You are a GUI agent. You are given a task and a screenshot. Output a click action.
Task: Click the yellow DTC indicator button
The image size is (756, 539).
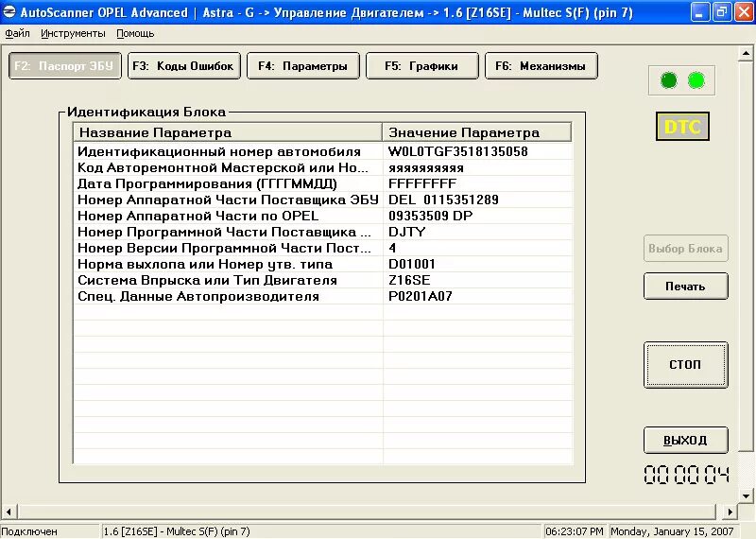click(682, 127)
